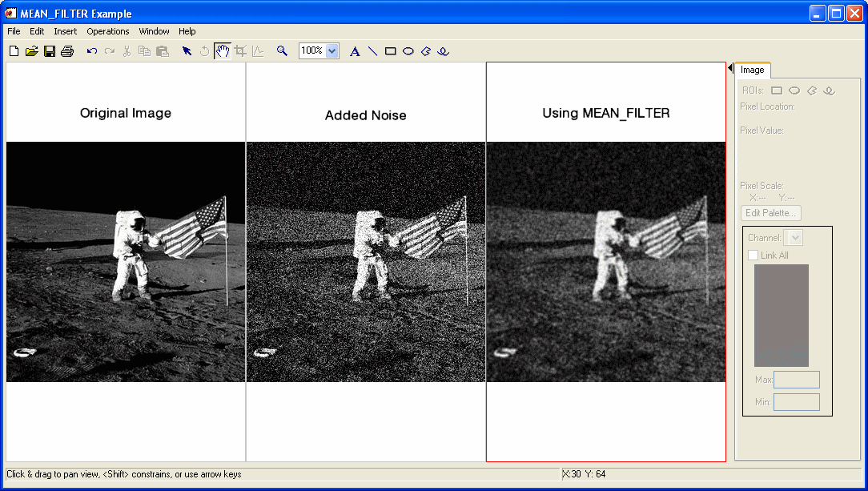Select the Crop tool
868x491 pixels.
pyautogui.click(x=239, y=50)
